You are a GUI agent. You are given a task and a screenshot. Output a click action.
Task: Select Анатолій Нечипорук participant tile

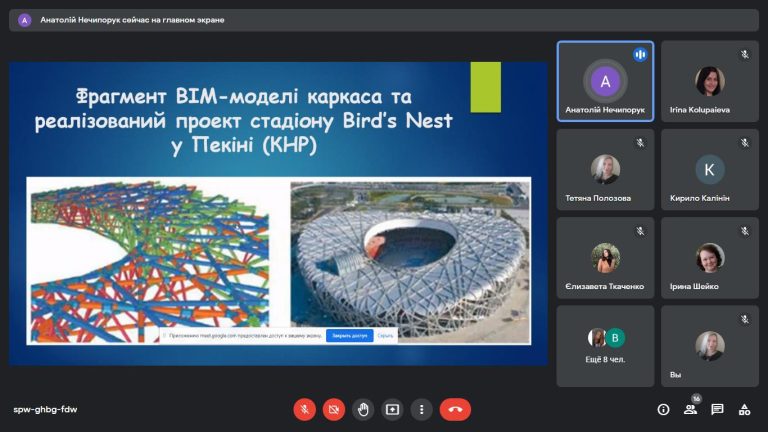[x=605, y=81]
